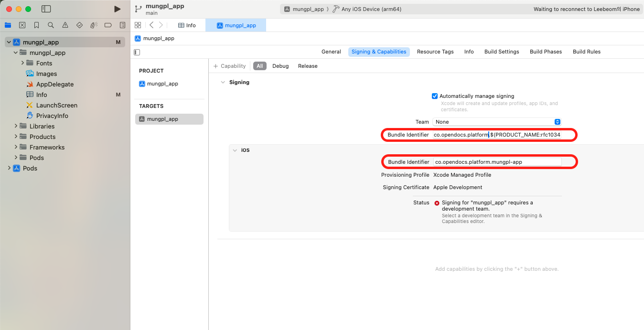Image resolution: width=644 pixels, height=330 pixels.
Task: Open the Report navigator icon
Action: coord(122,25)
